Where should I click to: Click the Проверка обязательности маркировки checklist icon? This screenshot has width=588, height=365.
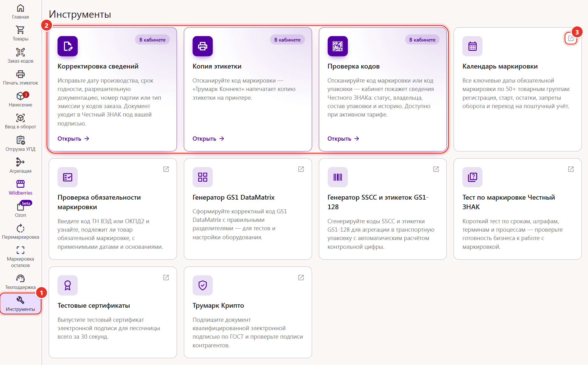68,177
